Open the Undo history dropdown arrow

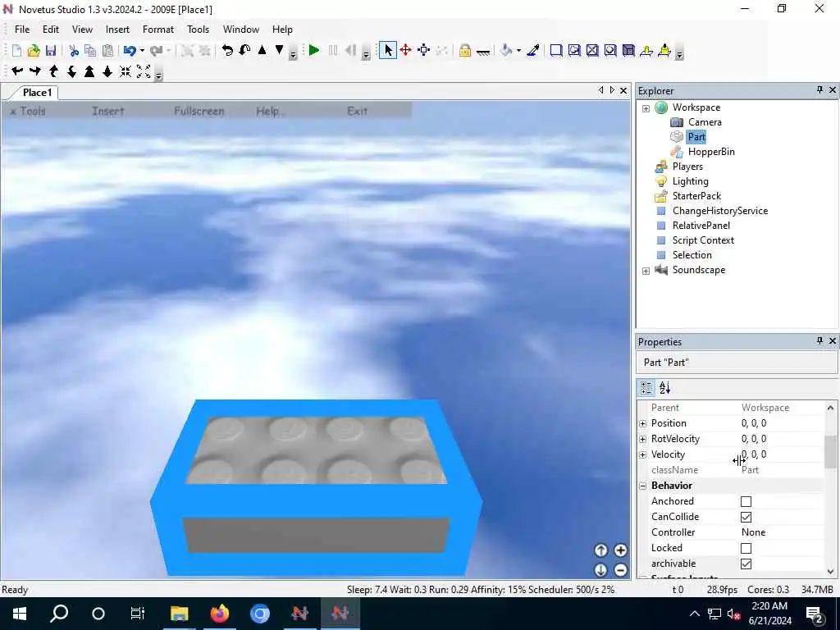pos(142,50)
